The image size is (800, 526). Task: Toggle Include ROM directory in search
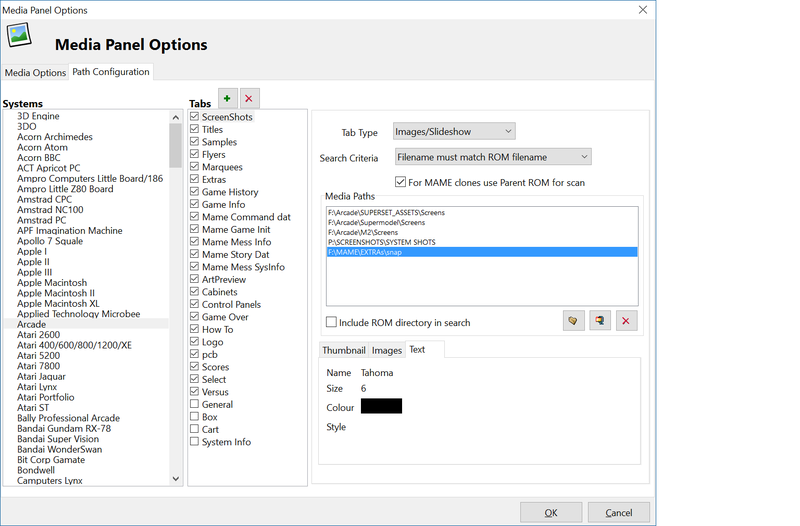(x=332, y=323)
